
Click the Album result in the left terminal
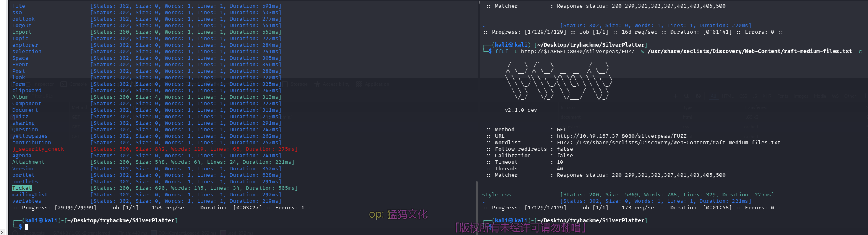click(x=20, y=97)
